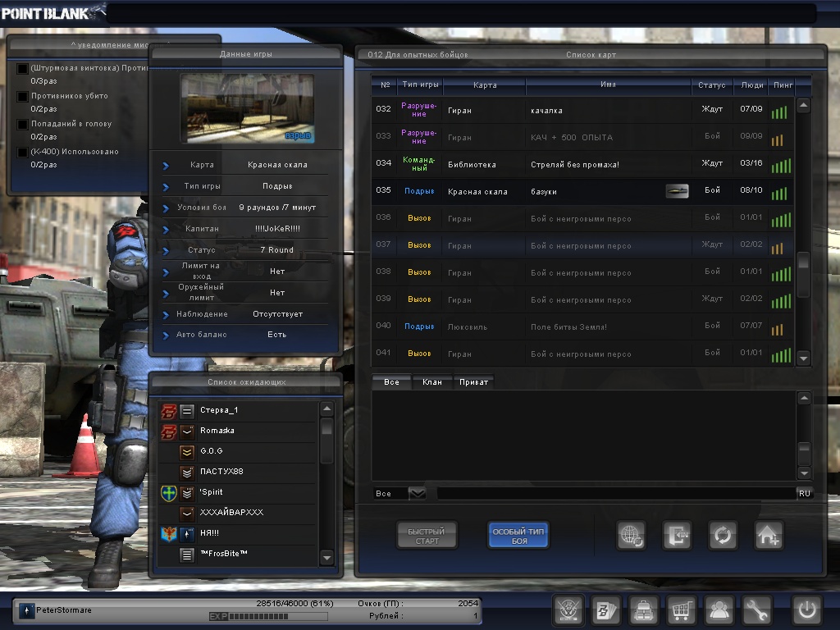Open the community people icon
Screen dimensions: 840x630
pos(719,610)
